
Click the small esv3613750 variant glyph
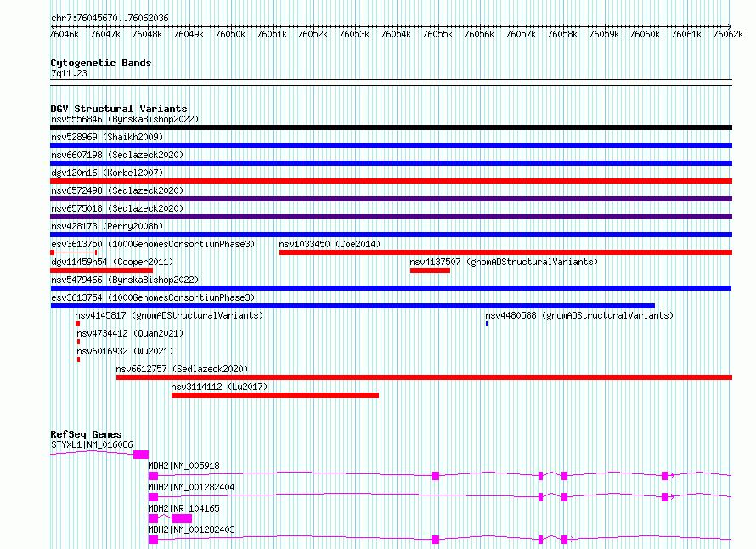click(x=74, y=252)
